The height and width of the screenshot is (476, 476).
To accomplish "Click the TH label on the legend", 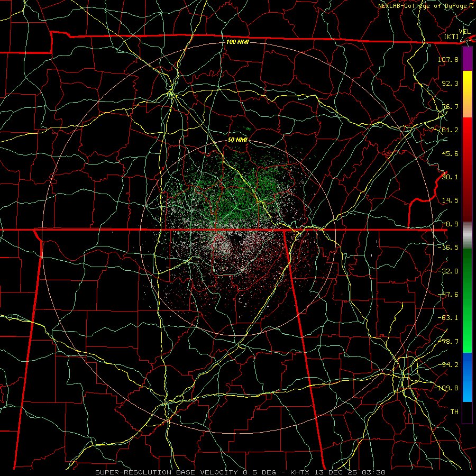I will point(454,412).
